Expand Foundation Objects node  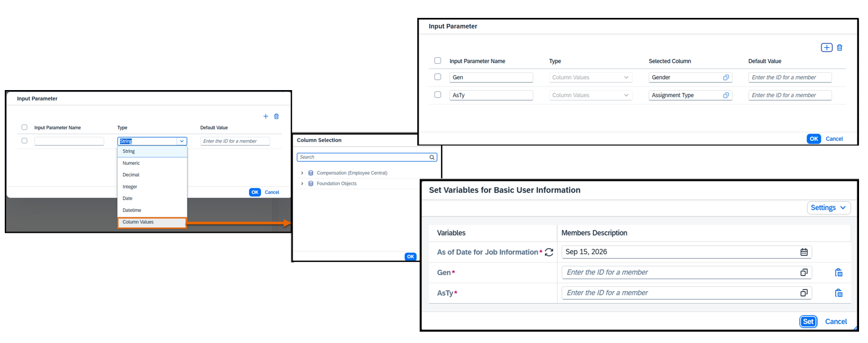[x=302, y=184]
